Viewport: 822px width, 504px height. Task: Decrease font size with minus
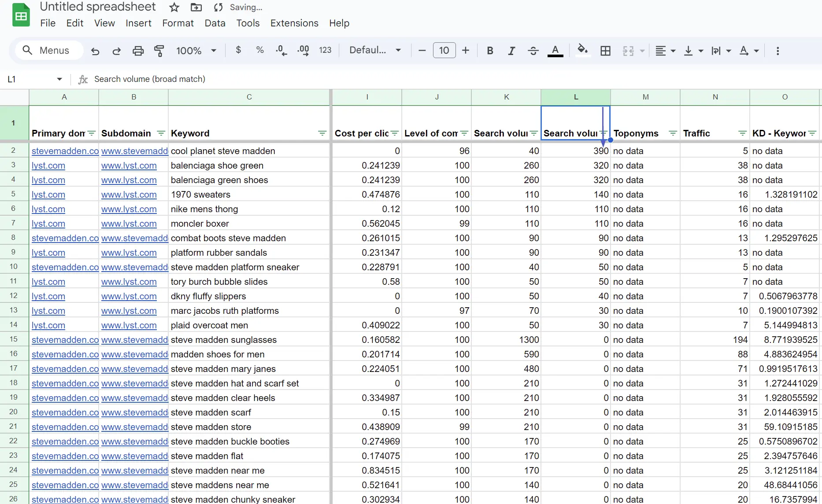422,50
